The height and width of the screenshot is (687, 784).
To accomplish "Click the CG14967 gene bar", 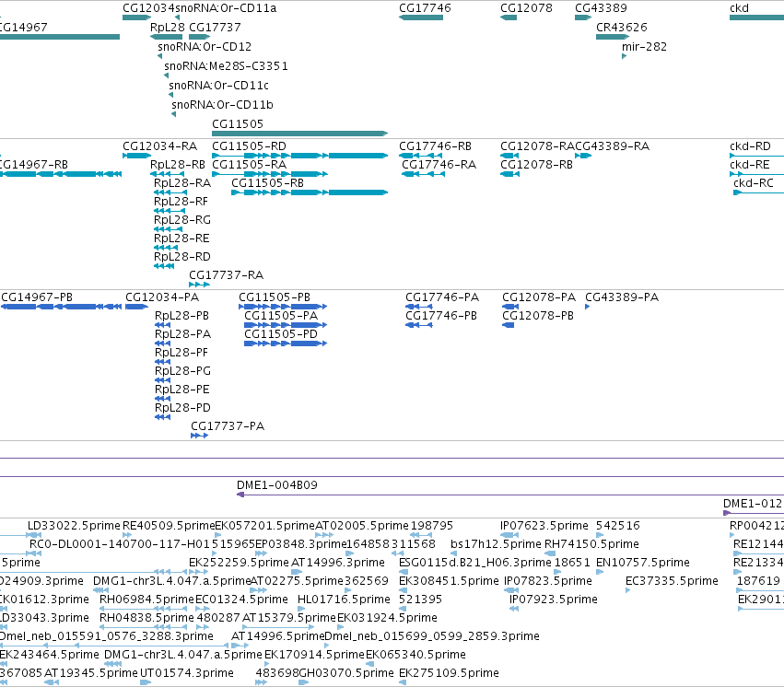I will pyautogui.click(x=60, y=37).
